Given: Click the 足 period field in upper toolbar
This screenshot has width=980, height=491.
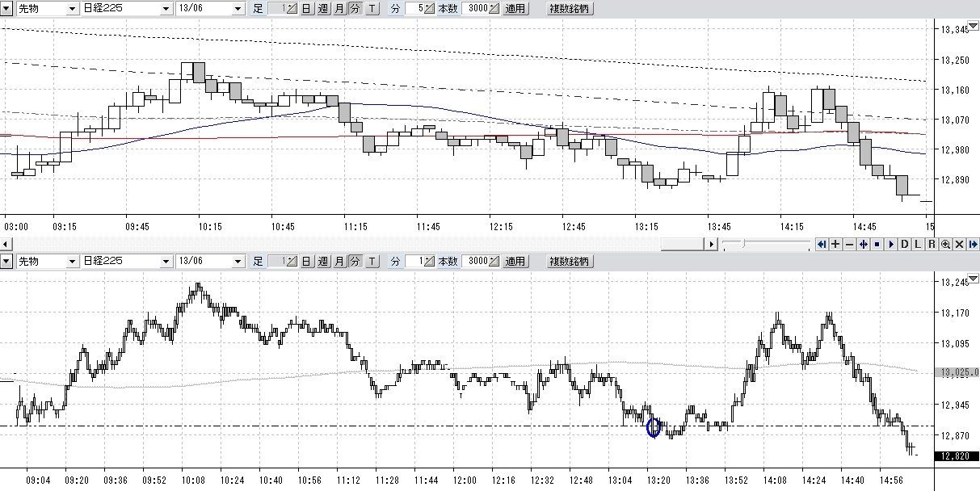Looking at the screenshot, I should pyautogui.click(x=281, y=10).
